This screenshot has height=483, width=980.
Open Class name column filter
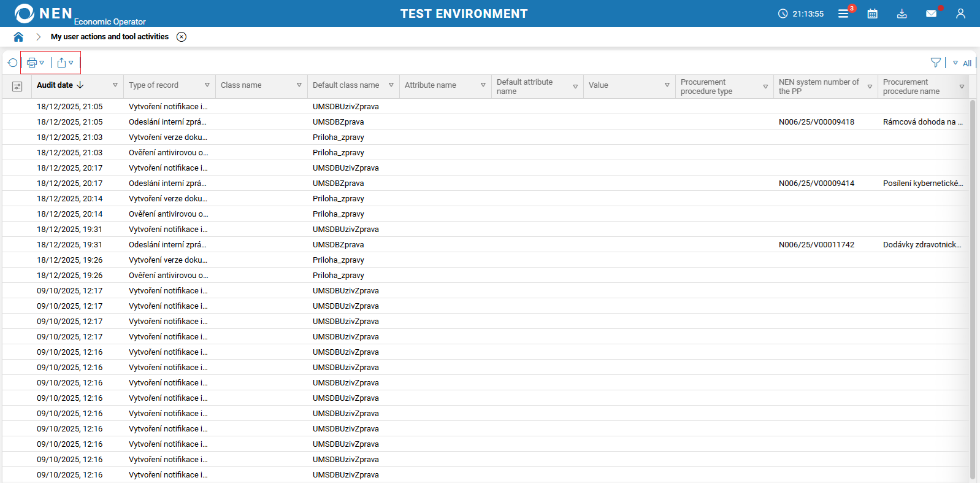299,85
